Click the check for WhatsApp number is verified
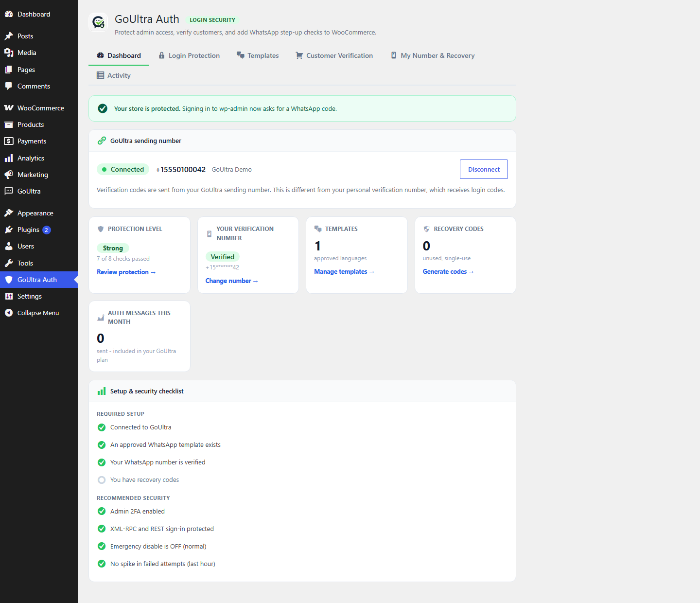700x603 pixels. [102, 462]
